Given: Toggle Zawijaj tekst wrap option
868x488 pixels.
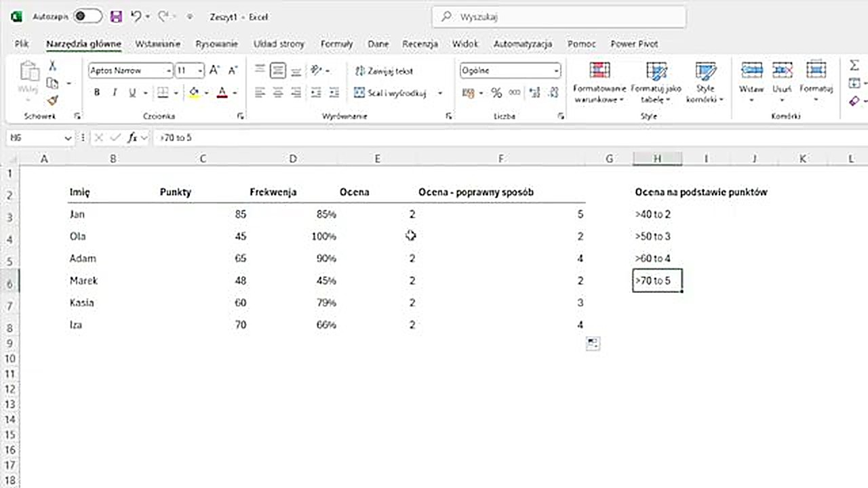Looking at the screenshot, I should tap(384, 70).
